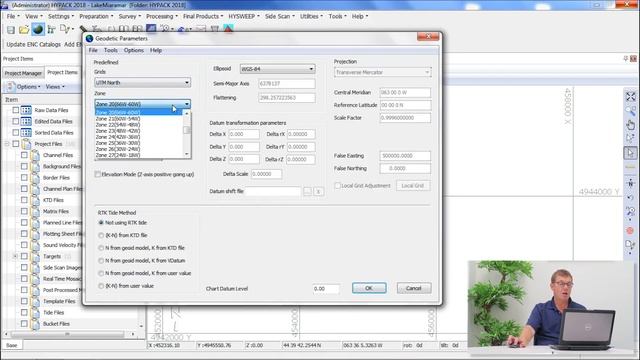
Task: Open the HYSWEEP menu
Action: pos(244,16)
